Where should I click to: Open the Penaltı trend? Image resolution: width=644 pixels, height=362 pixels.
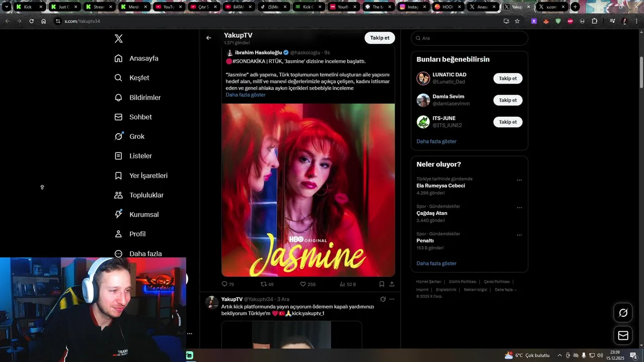click(425, 241)
